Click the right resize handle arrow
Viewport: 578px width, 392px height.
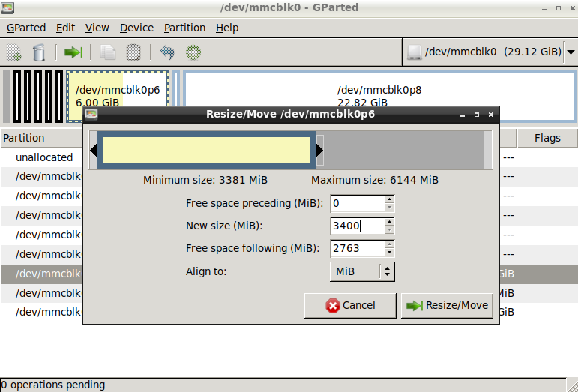click(319, 150)
